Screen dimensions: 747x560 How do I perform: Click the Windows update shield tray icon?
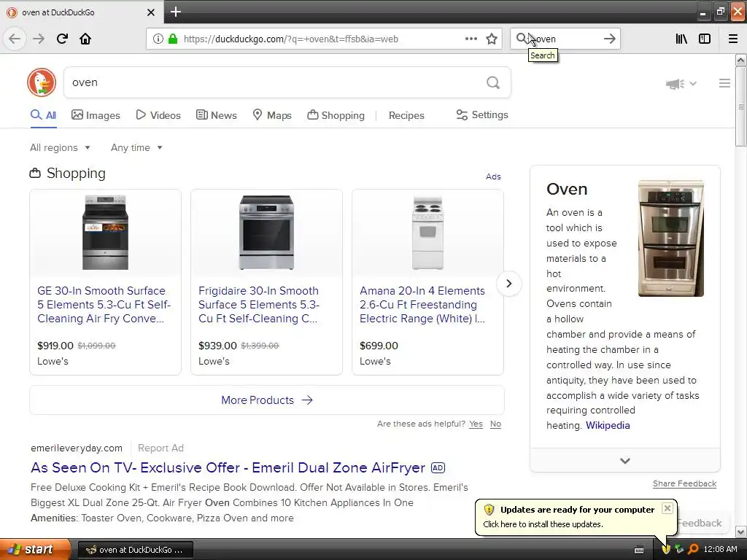pyautogui.click(x=666, y=550)
